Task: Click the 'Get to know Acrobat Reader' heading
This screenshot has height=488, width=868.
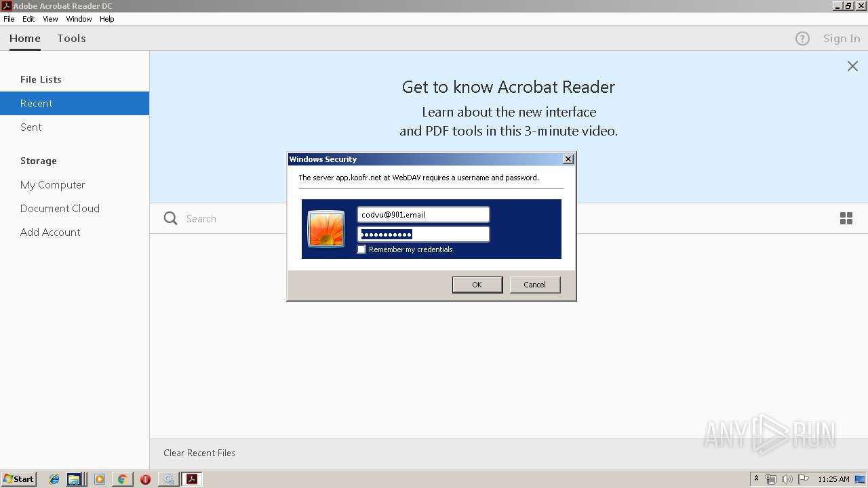Action: coord(509,87)
